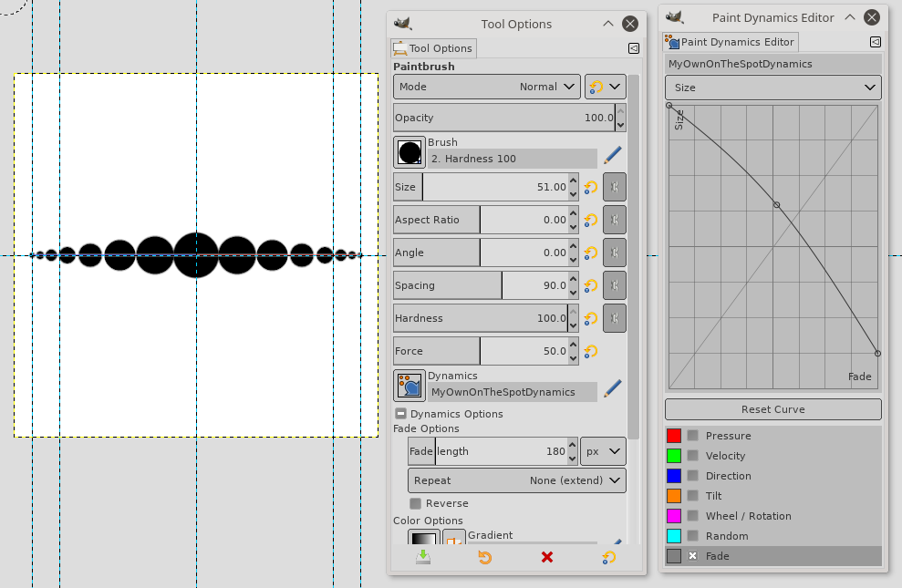Open the dynamics picker icon

pos(410,386)
